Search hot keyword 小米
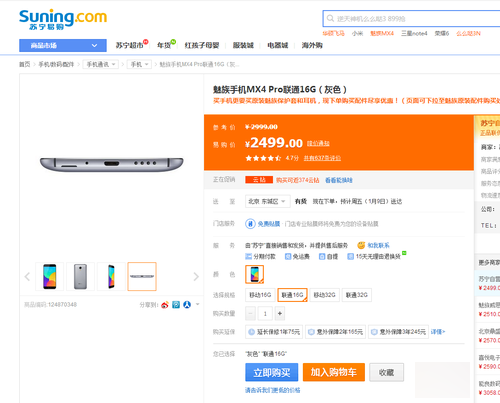500x403 pixels. coord(357,33)
